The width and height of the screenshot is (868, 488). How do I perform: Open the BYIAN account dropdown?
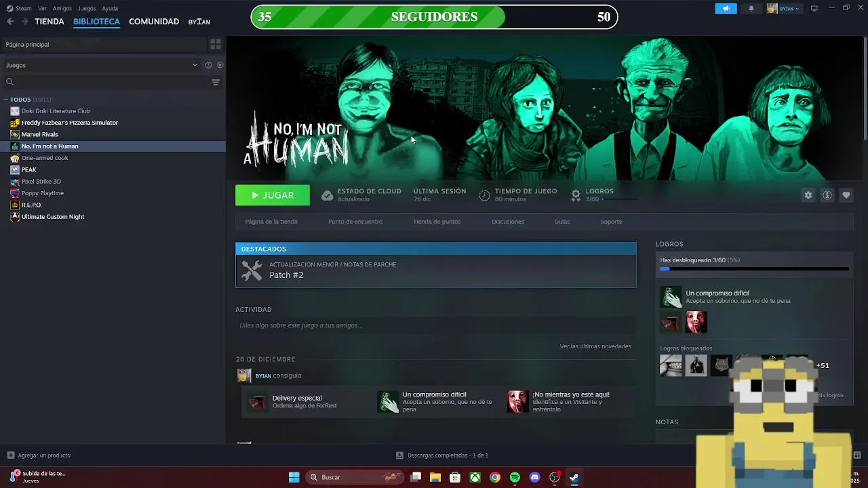point(784,8)
